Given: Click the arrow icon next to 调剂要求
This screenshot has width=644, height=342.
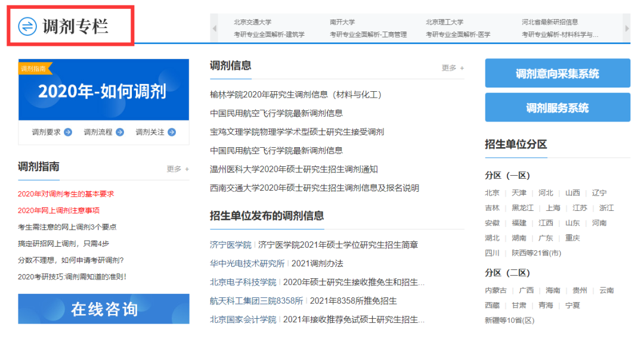Looking at the screenshot, I should (68, 132).
